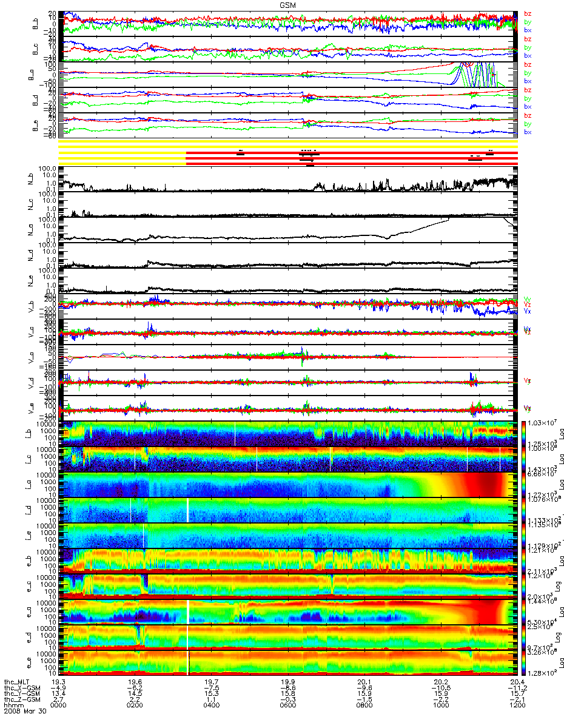Viewport: 564px width, 728px height.
Task: Select the bz legend beside B_a panel
Action: pyautogui.click(x=528, y=65)
